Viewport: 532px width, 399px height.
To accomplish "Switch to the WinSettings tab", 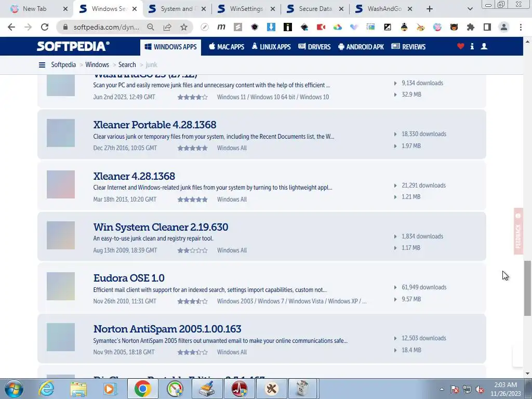I will pyautogui.click(x=246, y=9).
